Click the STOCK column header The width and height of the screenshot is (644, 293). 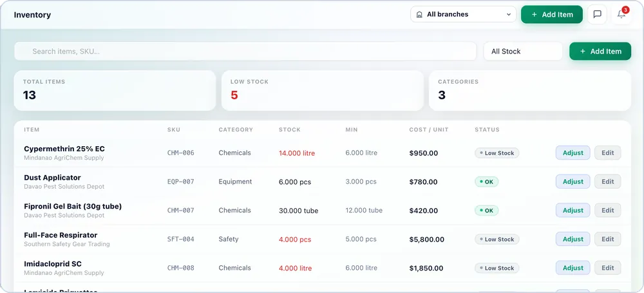click(290, 129)
